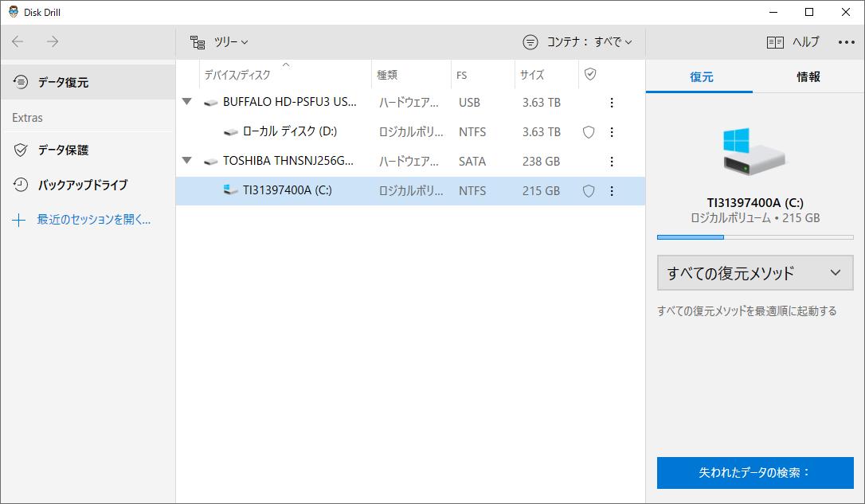Click the Extras section label
The width and height of the screenshot is (865, 504).
[x=27, y=118]
